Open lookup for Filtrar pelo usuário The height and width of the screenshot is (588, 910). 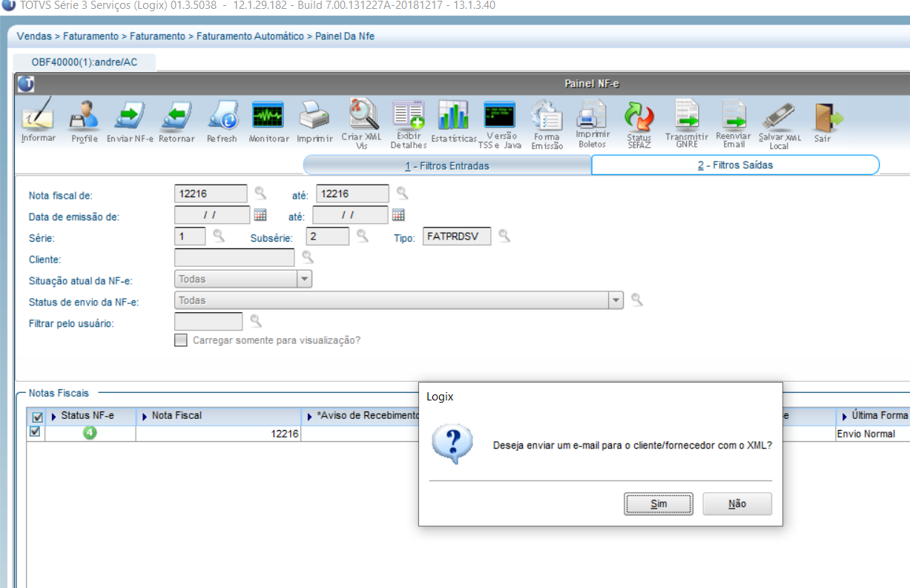(255, 321)
